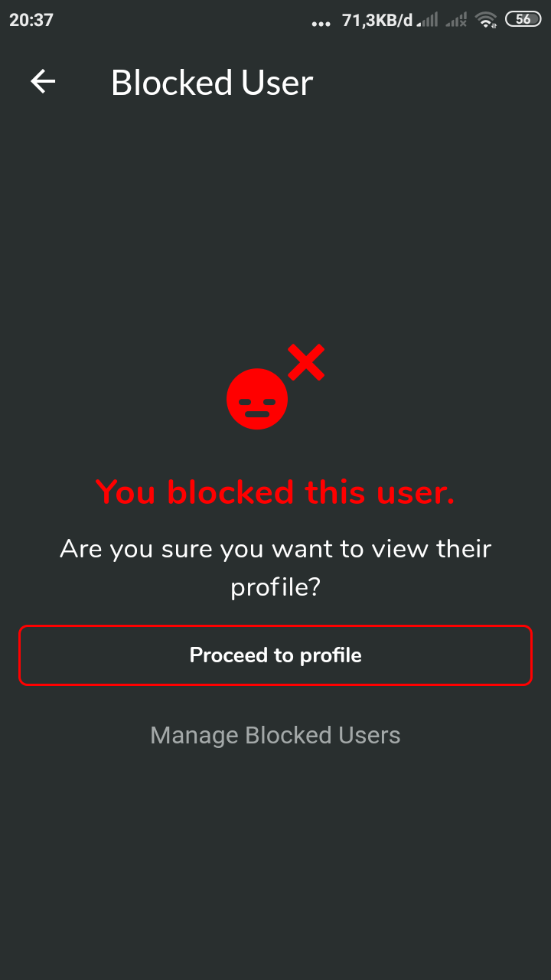
Task: Open Manage Blocked Users
Action: tap(275, 735)
